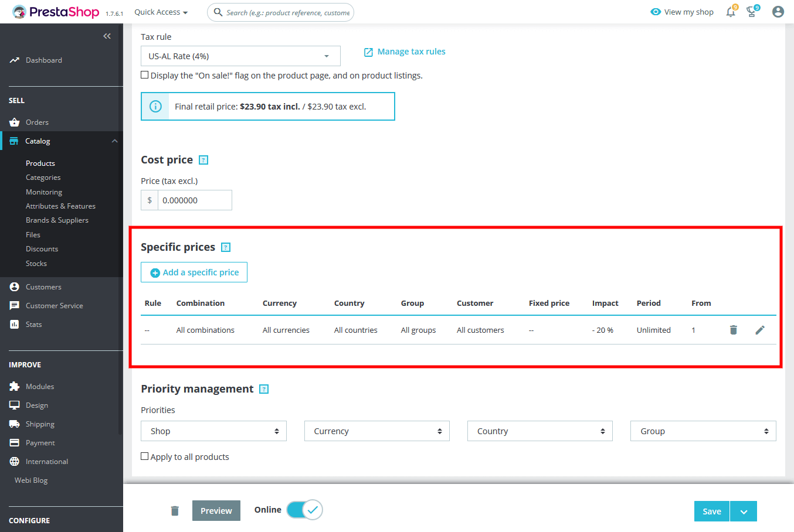The width and height of the screenshot is (794, 532).
Task: Open the merchant expertise trophy icon
Action: [752, 12]
